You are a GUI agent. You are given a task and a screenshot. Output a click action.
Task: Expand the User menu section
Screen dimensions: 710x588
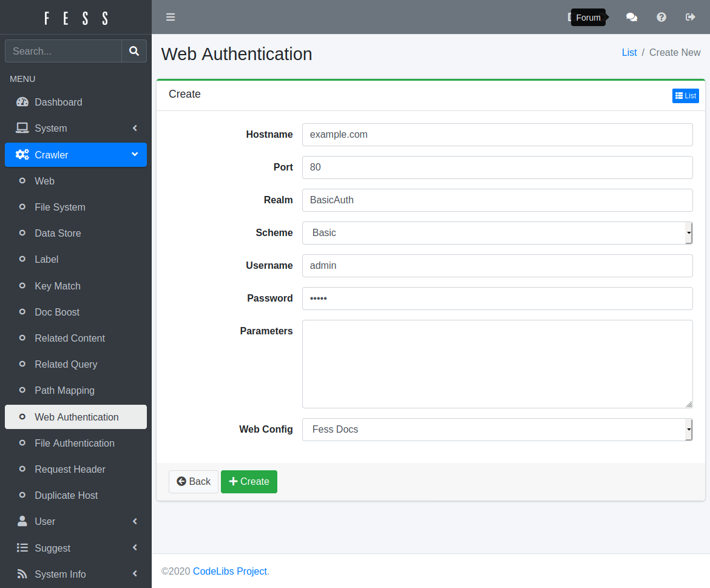click(x=75, y=521)
